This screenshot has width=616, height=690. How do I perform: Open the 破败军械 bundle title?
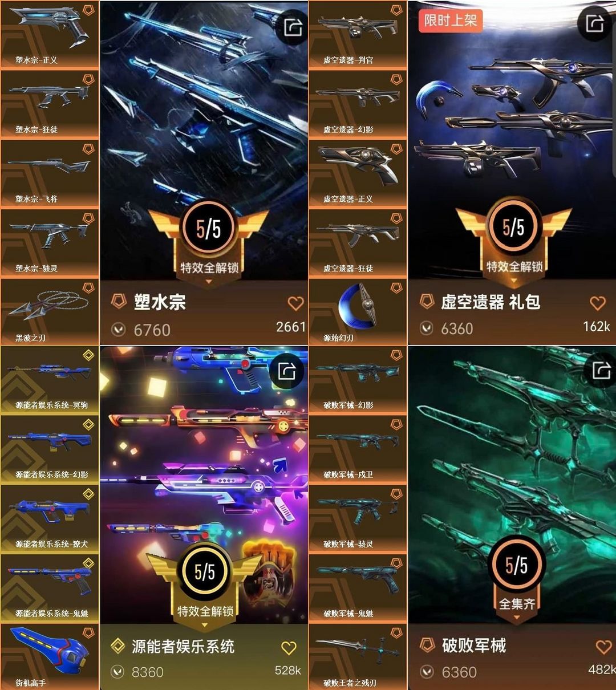pyautogui.click(x=474, y=646)
